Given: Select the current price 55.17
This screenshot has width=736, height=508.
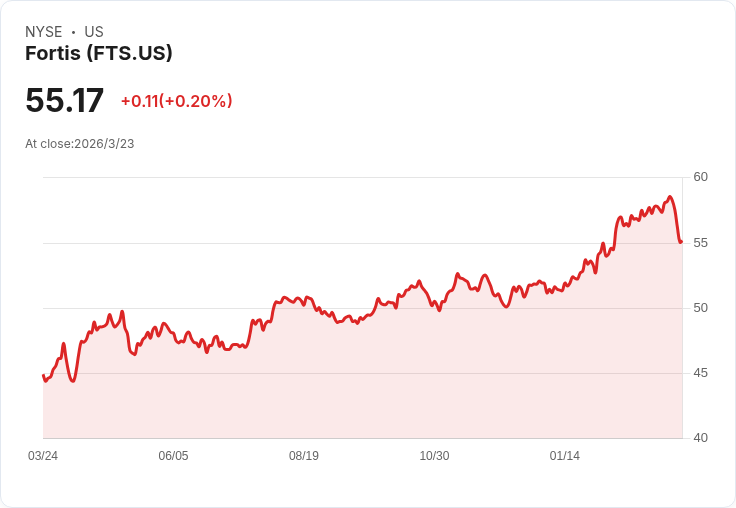Looking at the screenshot, I should (x=64, y=100).
